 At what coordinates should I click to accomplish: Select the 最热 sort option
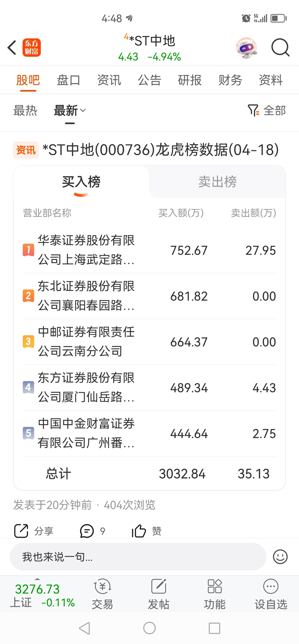25,111
